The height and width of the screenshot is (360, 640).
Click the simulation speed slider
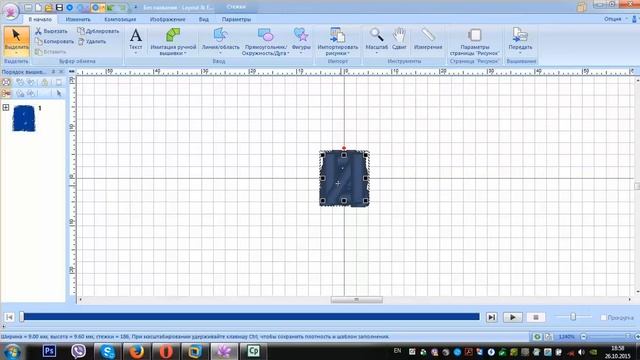click(x=573, y=317)
